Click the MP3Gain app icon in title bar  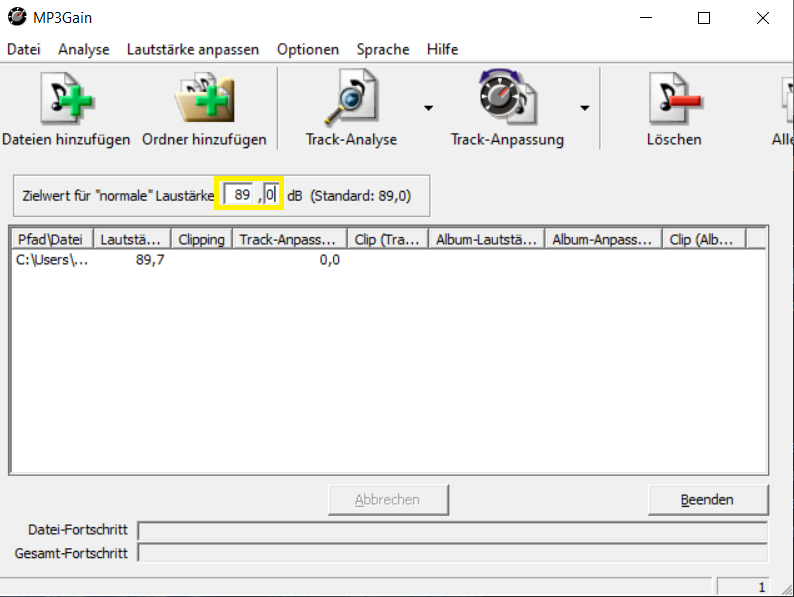coord(17,18)
